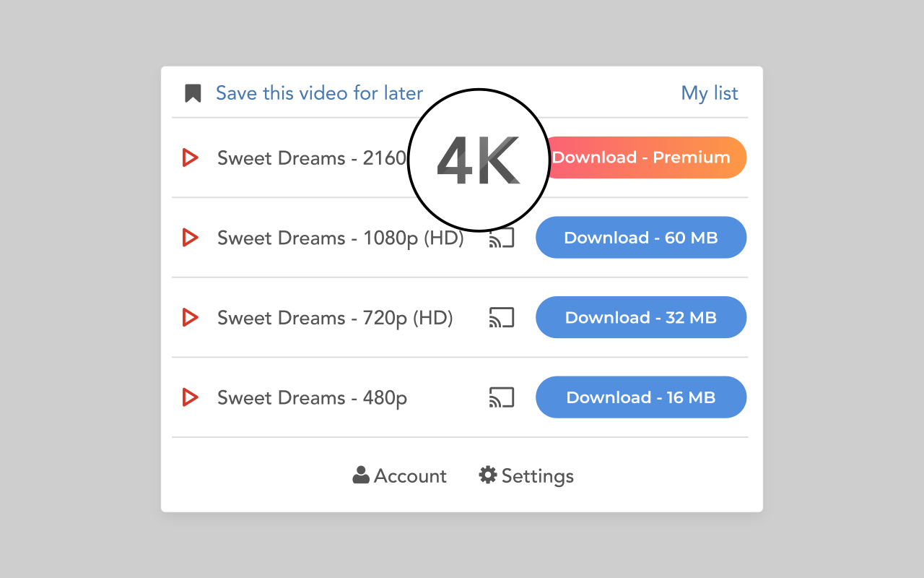Download the 16 MB 480p version
Screen dimensions: 924x578
click(x=641, y=397)
